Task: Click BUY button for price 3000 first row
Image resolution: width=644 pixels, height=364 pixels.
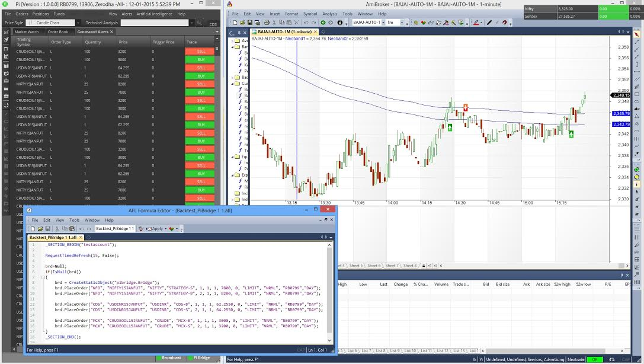Action: coord(200,59)
